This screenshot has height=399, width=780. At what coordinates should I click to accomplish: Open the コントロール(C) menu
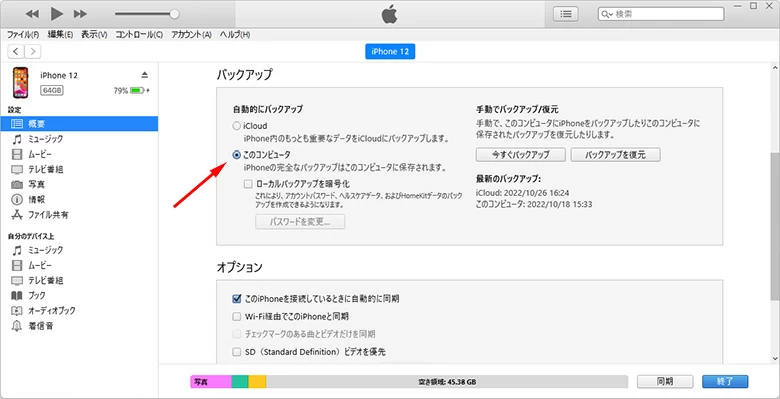[x=139, y=35]
